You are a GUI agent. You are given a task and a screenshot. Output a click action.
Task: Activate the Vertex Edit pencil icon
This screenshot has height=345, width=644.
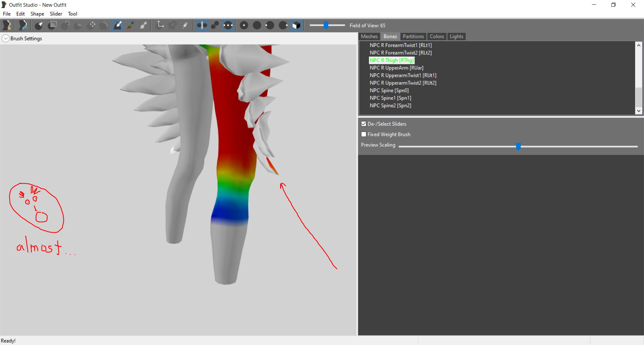[185, 25]
